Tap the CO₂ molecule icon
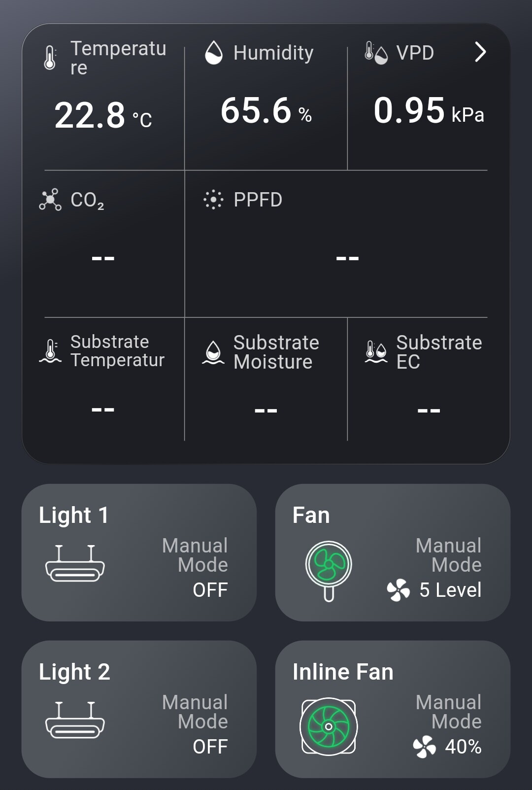Image resolution: width=532 pixels, height=790 pixels. [x=50, y=200]
